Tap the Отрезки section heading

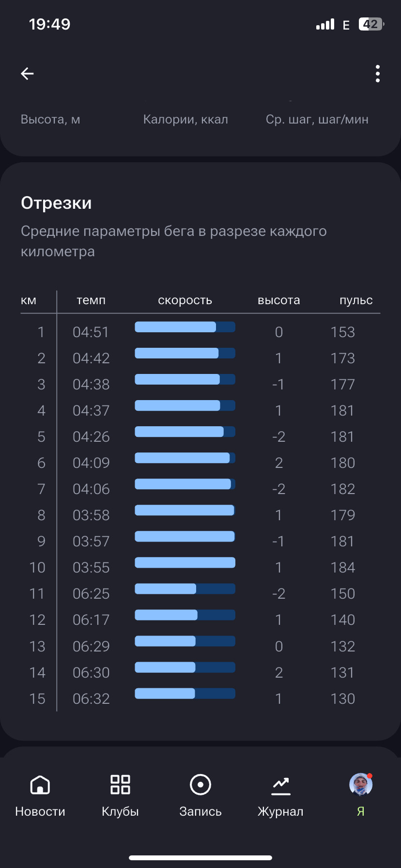(x=56, y=203)
